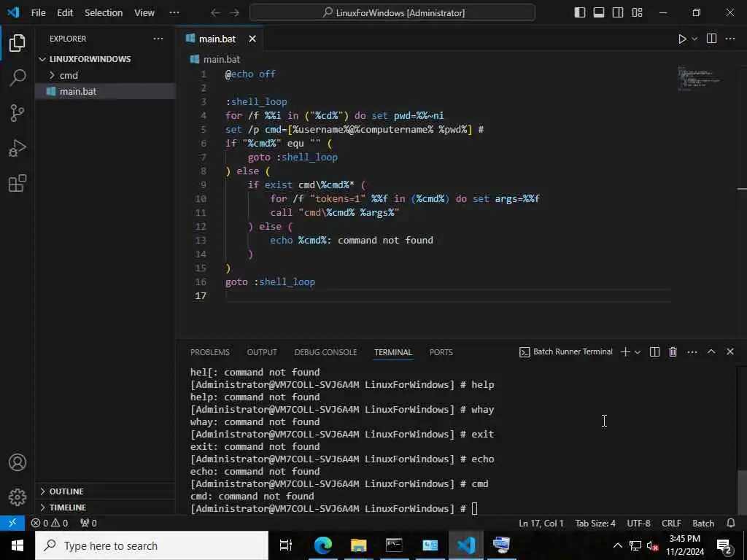The width and height of the screenshot is (747, 560).
Task: Open terminal panel More Actions ellipsis
Action: pyautogui.click(x=692, y=352)
